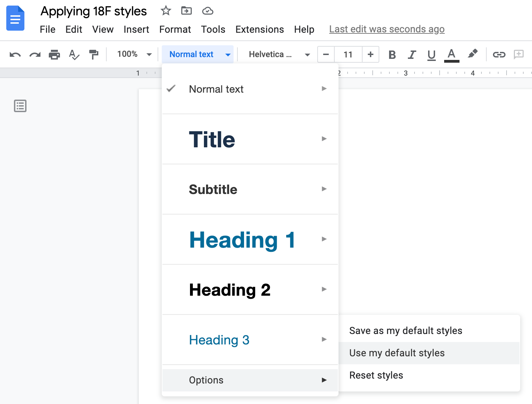
Task: Click the Add comment icon
Action: coord(519,54)
